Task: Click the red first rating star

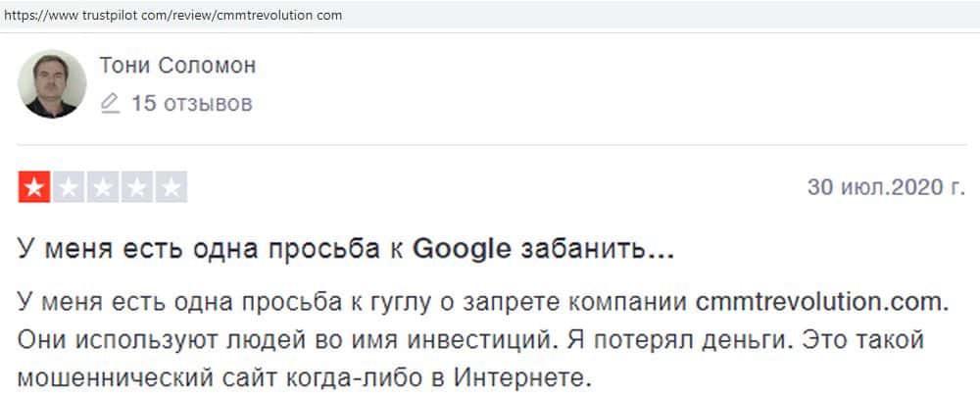Action: pos(34,187)
